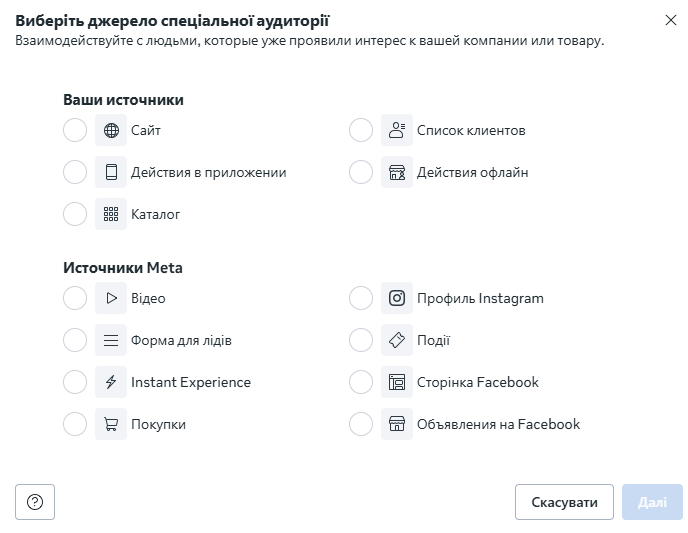Choose the Объявления на Facebook radio option
Screen dimensions: 688x533
(x=361, y=424)
